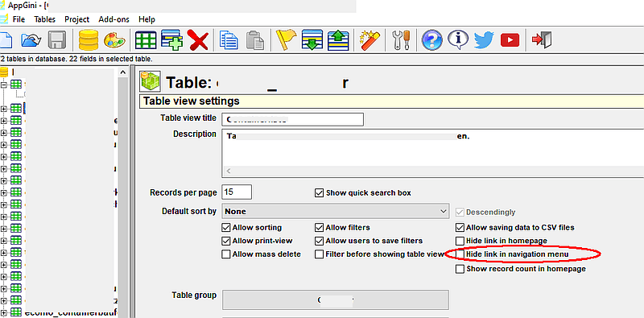The width and height of the screenshot is (644, 318).
Task: Click the tree panel scroll-up arrow
Action: (123, 72)
